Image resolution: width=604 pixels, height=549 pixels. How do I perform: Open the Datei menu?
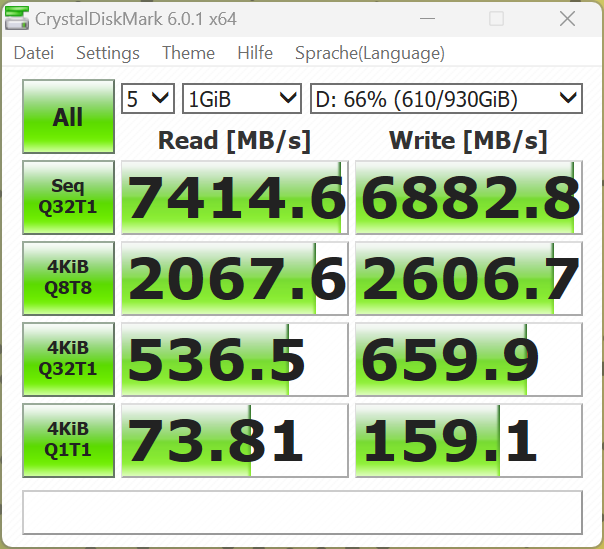pyautogui.click(x=34, y=53)
